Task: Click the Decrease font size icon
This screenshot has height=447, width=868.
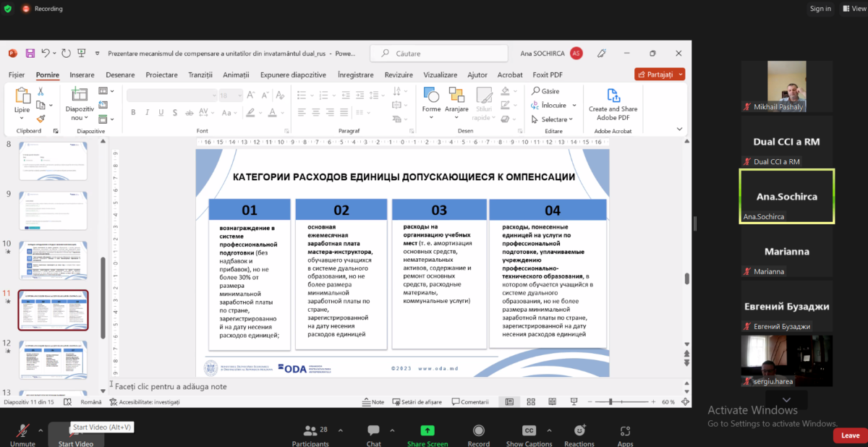Action: pyautogui.click(x=265, y=95)
